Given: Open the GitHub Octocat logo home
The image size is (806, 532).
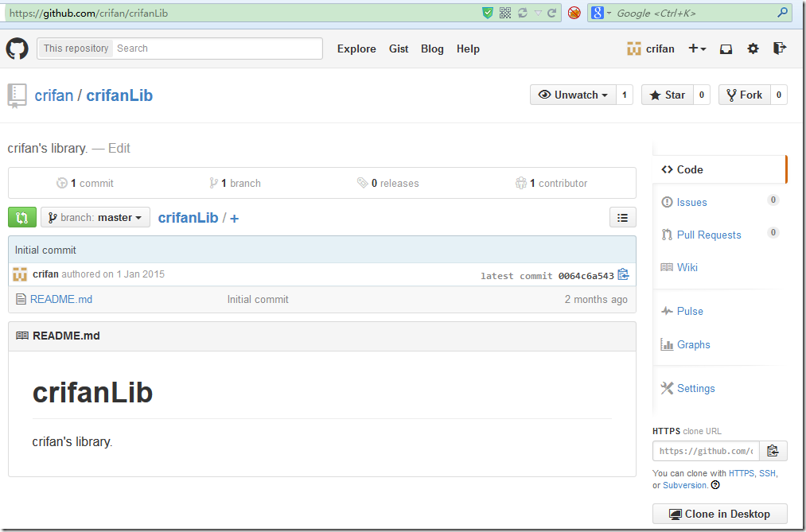Looking at the screenshot, I should (17, 49).
